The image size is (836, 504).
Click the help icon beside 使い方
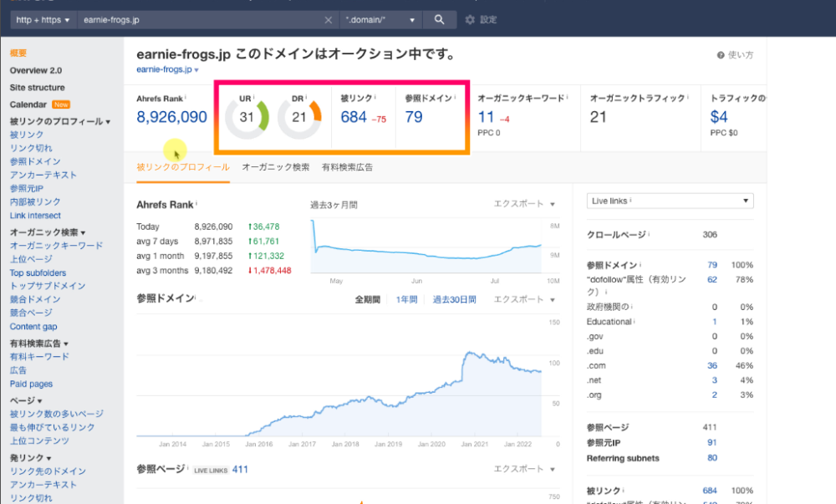click(721, 55)
